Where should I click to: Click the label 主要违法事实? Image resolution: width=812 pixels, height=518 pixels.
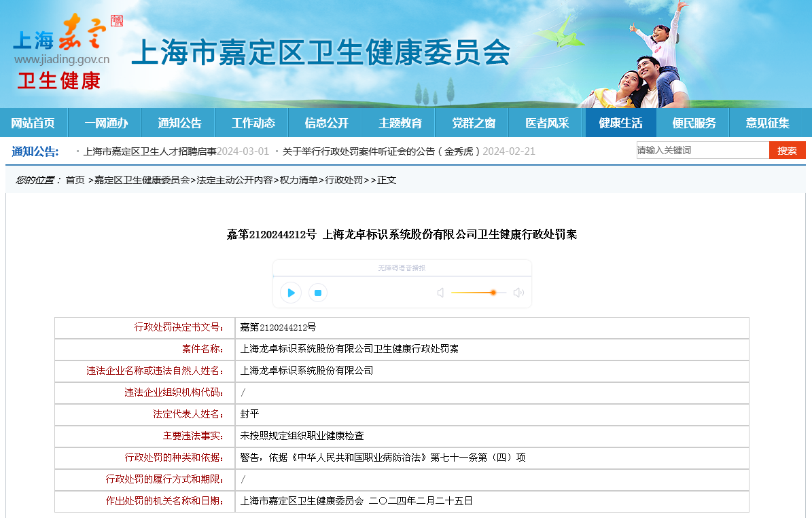193,437
